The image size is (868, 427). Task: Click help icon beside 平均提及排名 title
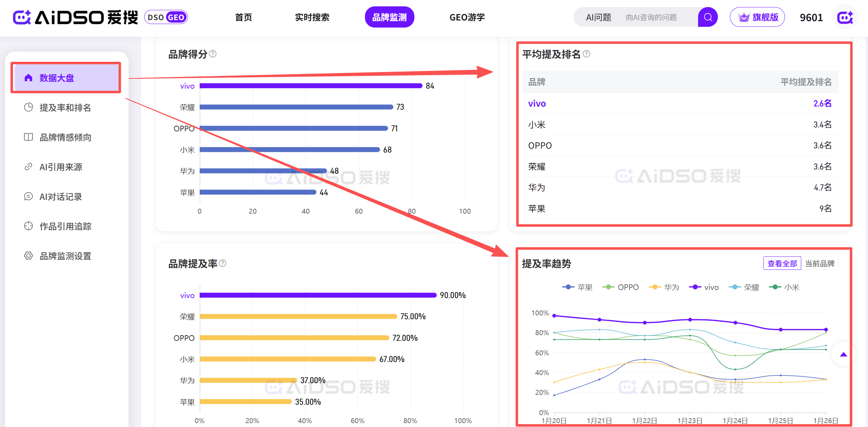click(x=586, y=54)
